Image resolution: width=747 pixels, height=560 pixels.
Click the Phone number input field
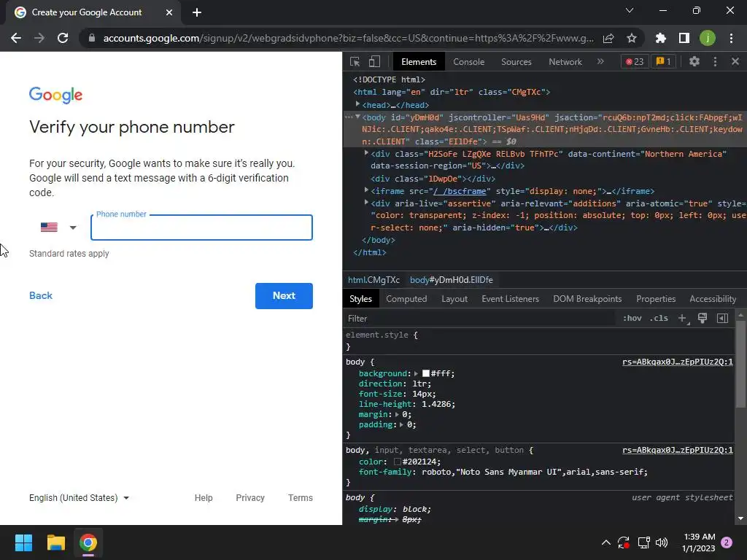pos(201,227)
